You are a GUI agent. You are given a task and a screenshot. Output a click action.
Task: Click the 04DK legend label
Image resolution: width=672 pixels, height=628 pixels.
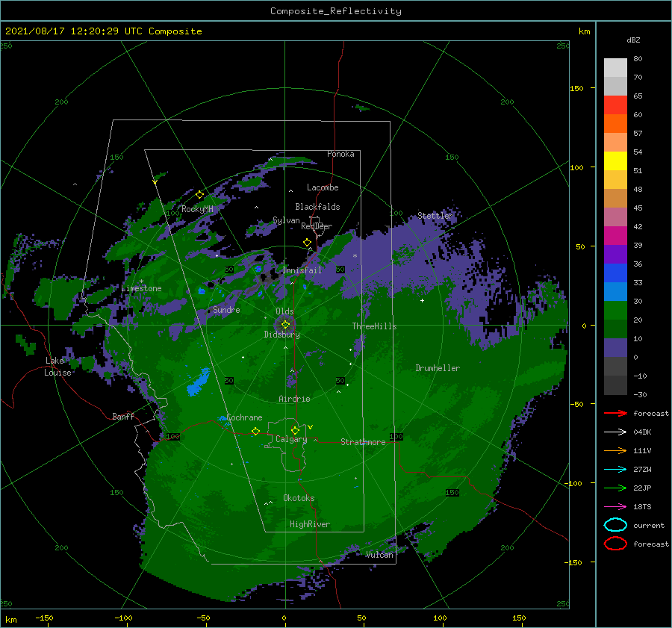642,432
